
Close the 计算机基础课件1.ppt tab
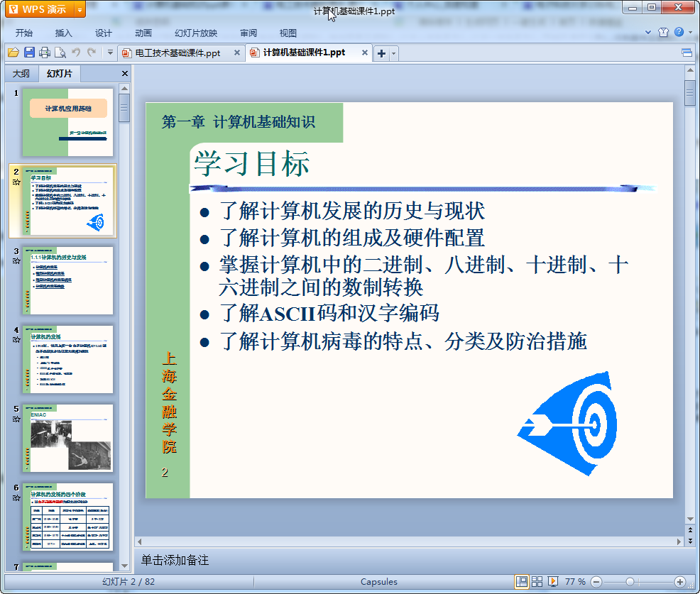click(365, 53)
